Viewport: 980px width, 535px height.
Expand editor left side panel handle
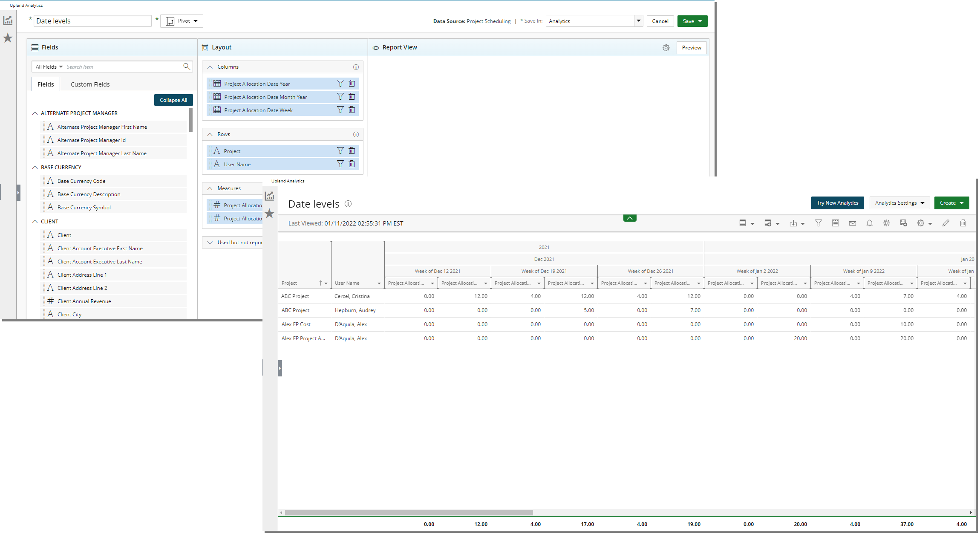coord(18,193)
